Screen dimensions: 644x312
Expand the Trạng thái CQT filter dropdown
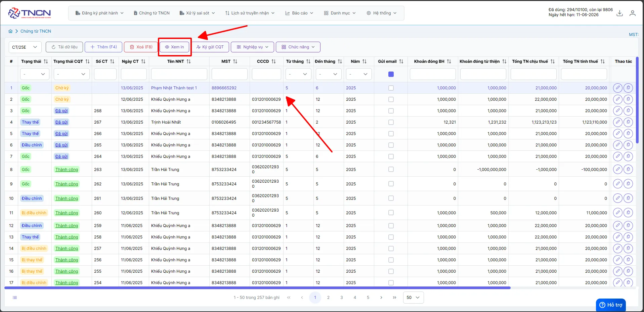[72, 74]
